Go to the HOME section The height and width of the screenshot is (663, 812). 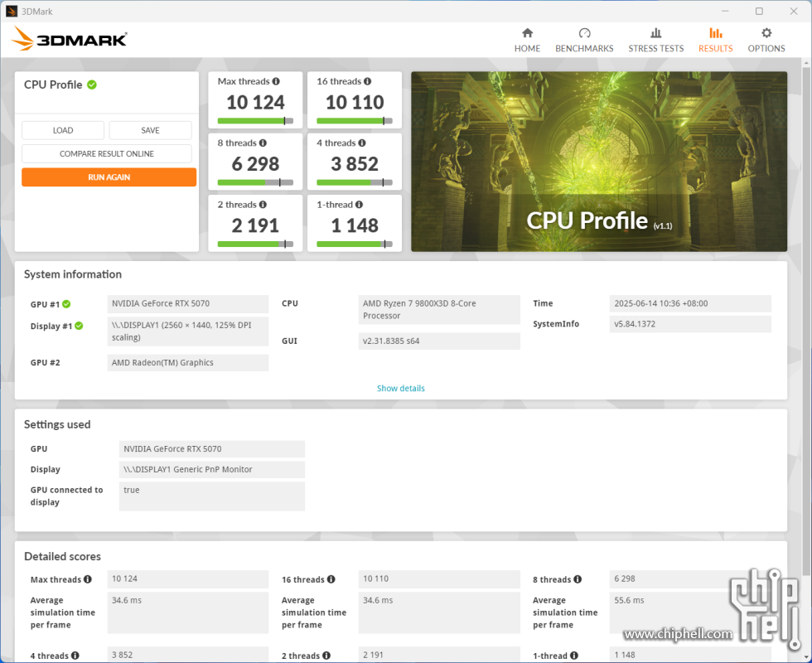(527, 40)
